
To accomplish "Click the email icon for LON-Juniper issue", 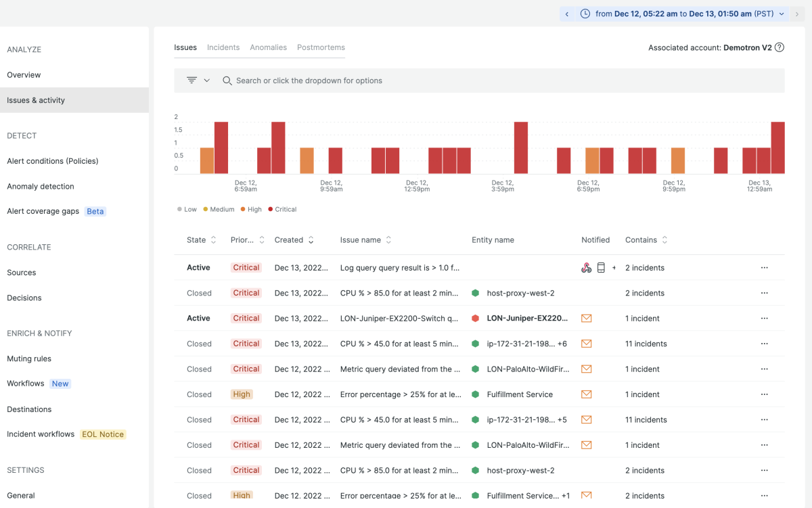I will [587, 319].
